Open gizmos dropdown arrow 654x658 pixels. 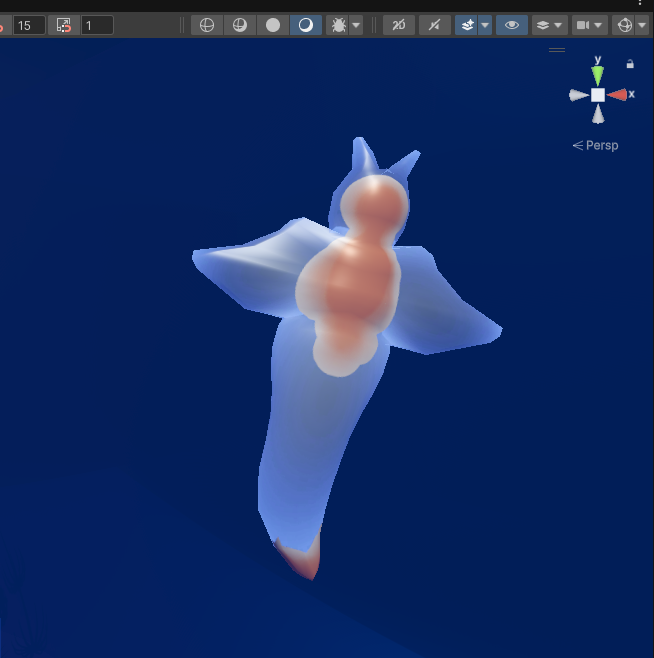pos(642,25)
